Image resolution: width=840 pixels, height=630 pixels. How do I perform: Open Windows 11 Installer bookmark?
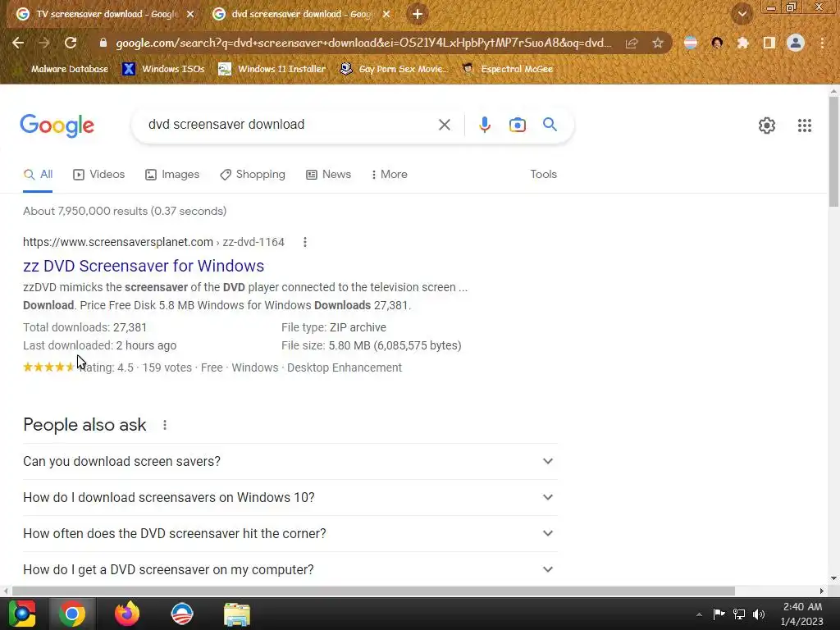click(272, 69)
